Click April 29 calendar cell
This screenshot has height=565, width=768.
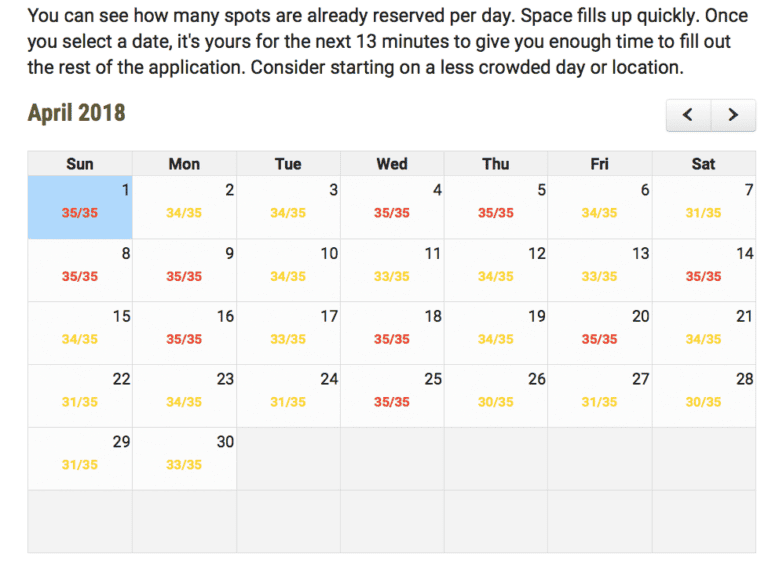(80, 459)
